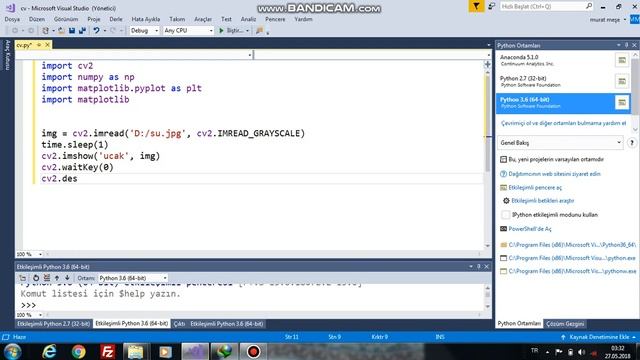Click the Kaynak Denetimine Ekle status item
Image resolution: width=640 pixels, height=360 pixels.
[599, 337]
